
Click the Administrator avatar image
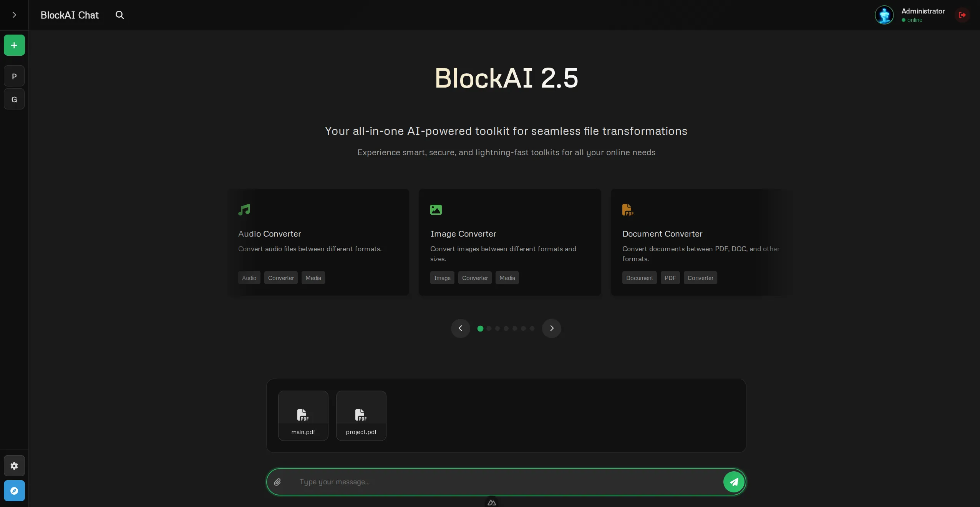click(884, 15)
